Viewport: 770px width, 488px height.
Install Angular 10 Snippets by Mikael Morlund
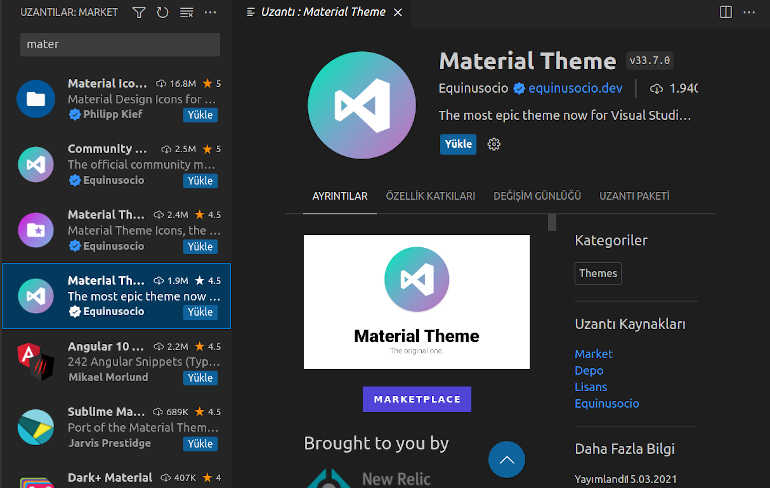(200, 378)
